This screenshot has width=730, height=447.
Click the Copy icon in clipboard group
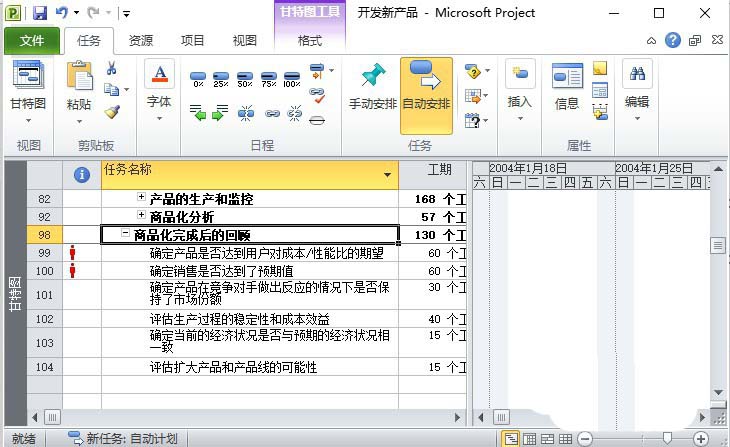111,89
